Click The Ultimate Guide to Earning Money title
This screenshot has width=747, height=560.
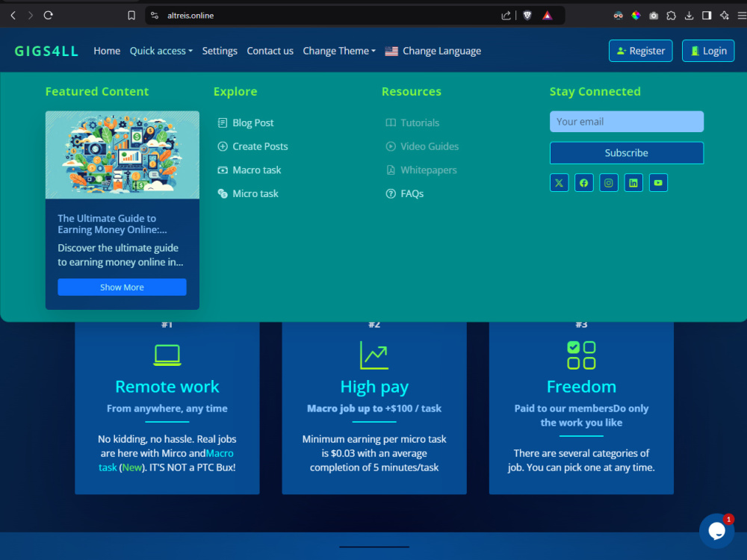click(x=113, y=224)
